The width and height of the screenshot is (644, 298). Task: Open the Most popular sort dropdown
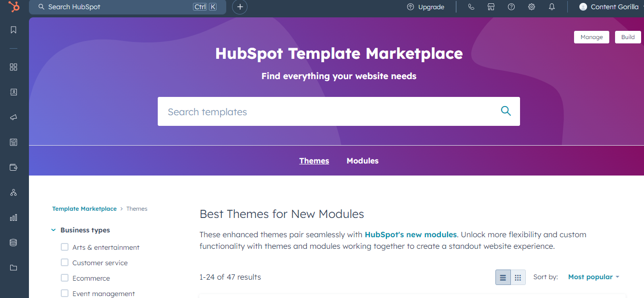click(593, 277)
